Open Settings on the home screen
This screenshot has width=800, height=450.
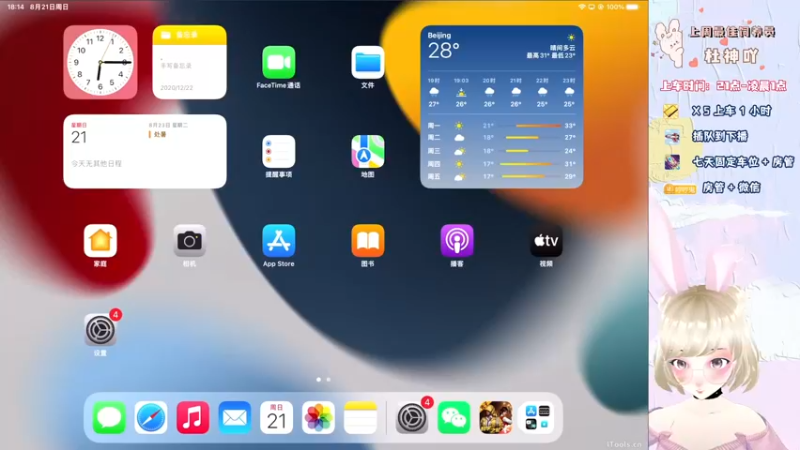point(101,330)
